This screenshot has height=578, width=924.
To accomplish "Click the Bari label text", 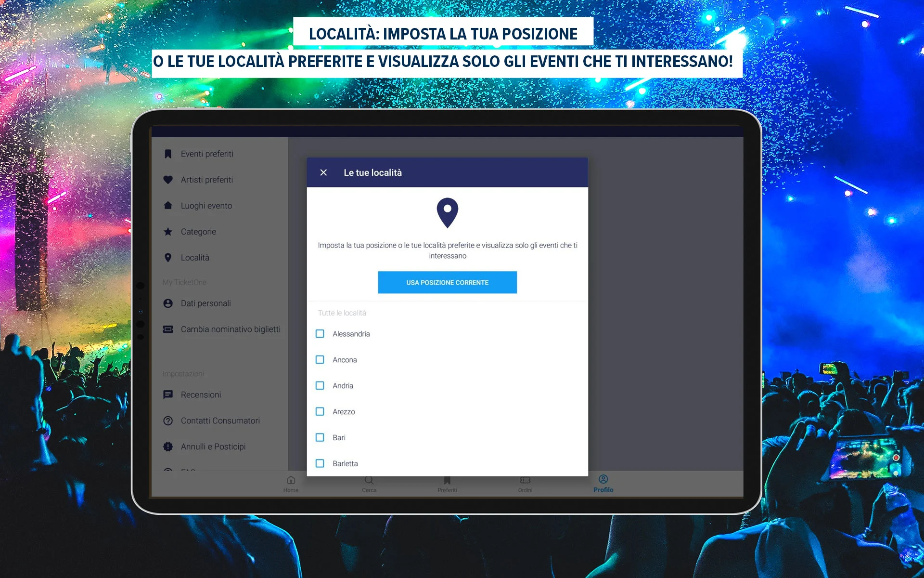I will pos(339,437).
